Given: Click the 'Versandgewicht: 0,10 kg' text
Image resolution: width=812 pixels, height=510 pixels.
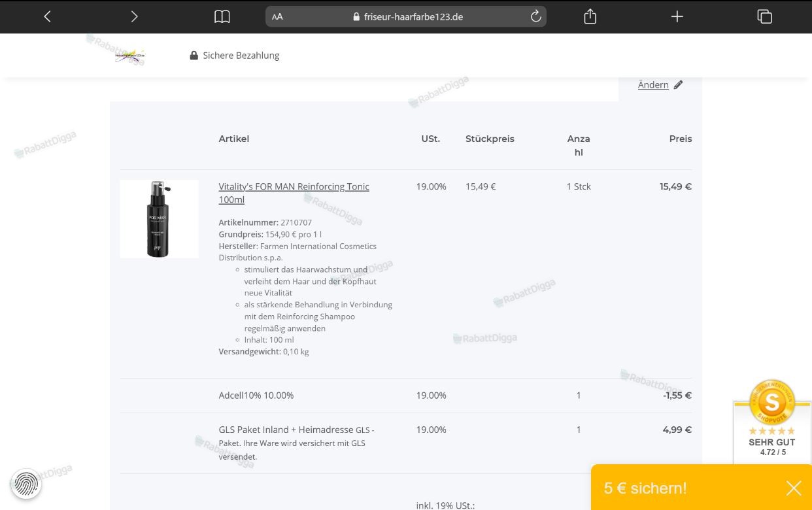Looking at the screenshot, I should tap(263, 352).
